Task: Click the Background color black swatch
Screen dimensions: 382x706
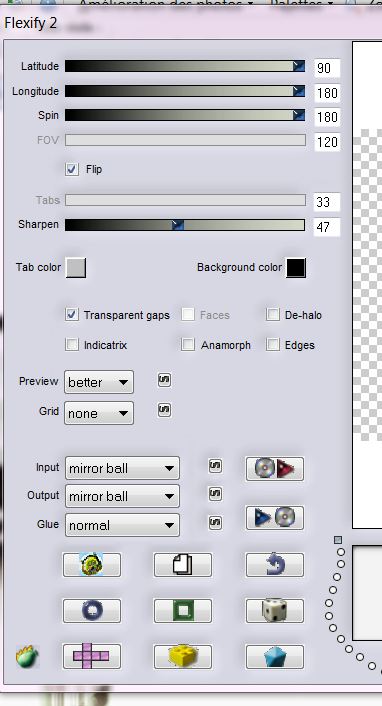Action: [296, 268]
